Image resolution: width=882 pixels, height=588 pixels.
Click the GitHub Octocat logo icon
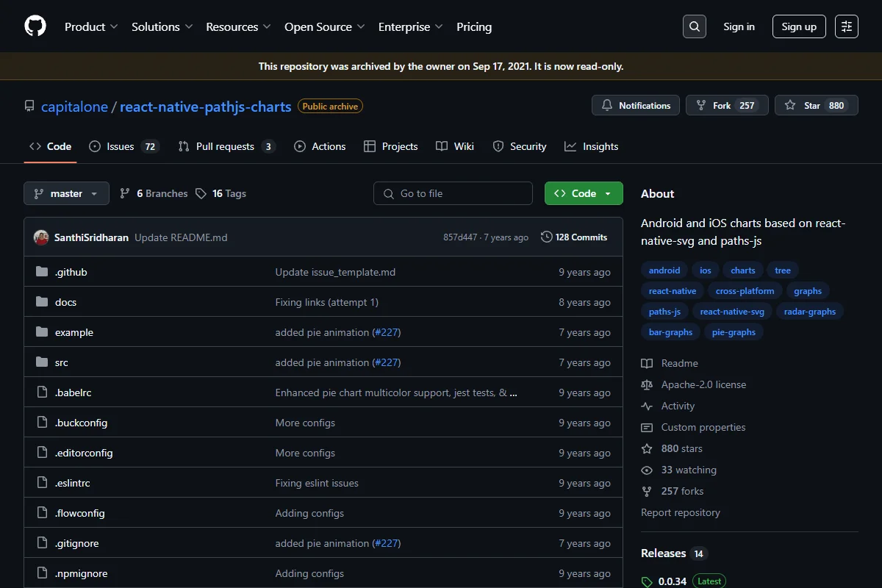click(35, 26)
